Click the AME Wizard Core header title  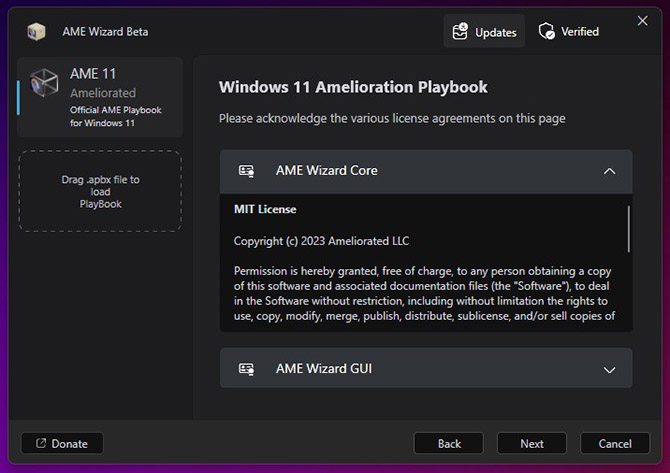pyautogui.click(x=326, y=170)
